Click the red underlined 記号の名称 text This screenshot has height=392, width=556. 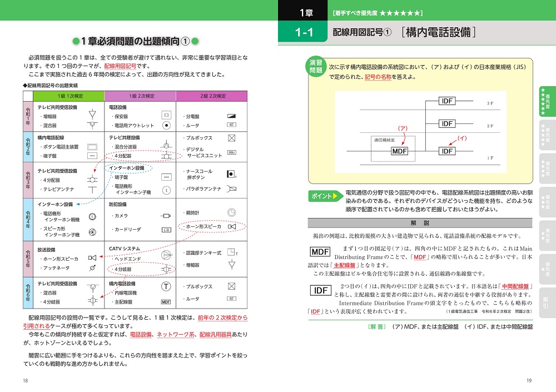[378, 77]
